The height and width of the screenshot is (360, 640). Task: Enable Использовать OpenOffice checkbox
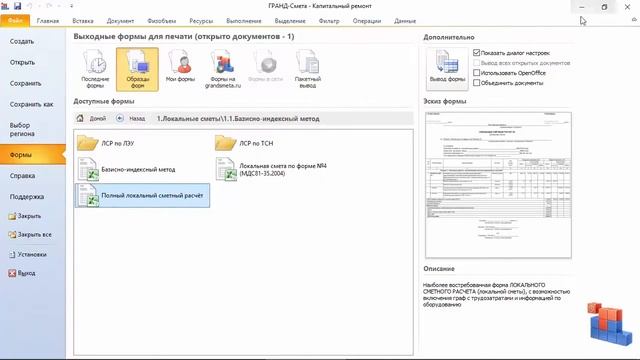[x=476, y=73]
